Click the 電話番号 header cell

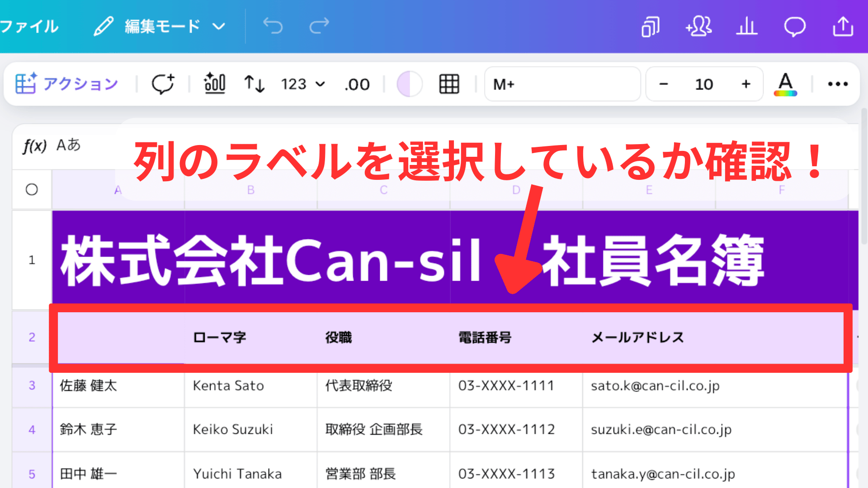click(516, 338)
